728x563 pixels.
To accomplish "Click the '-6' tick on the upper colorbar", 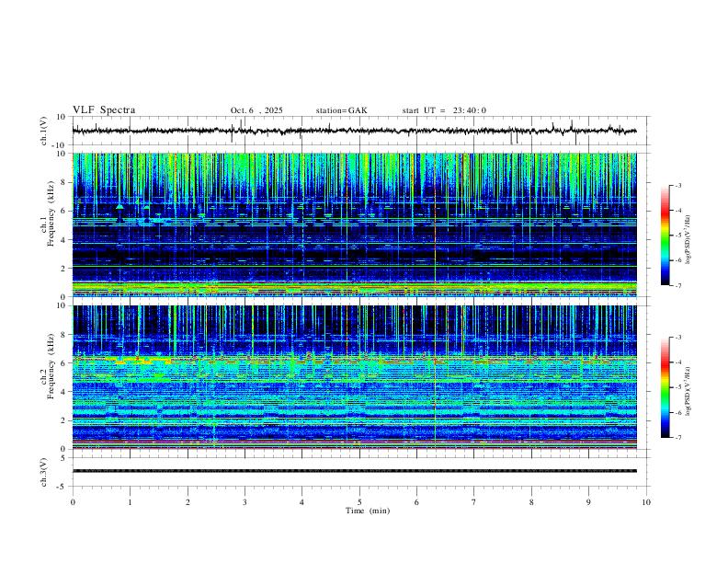I will click(x=678, y=260).
